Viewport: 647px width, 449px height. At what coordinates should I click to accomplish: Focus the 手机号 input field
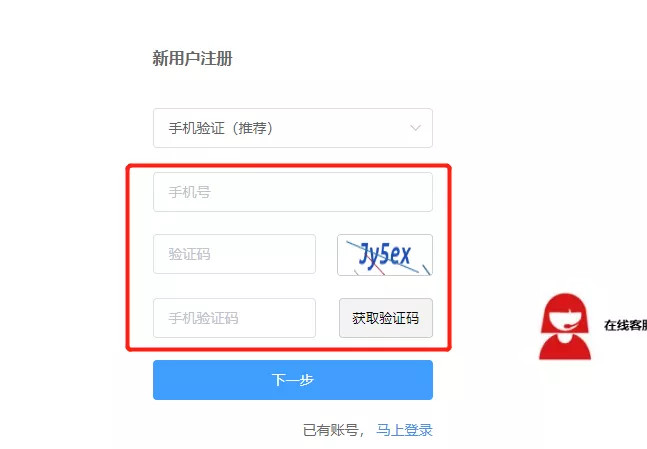tap(293, 192)
